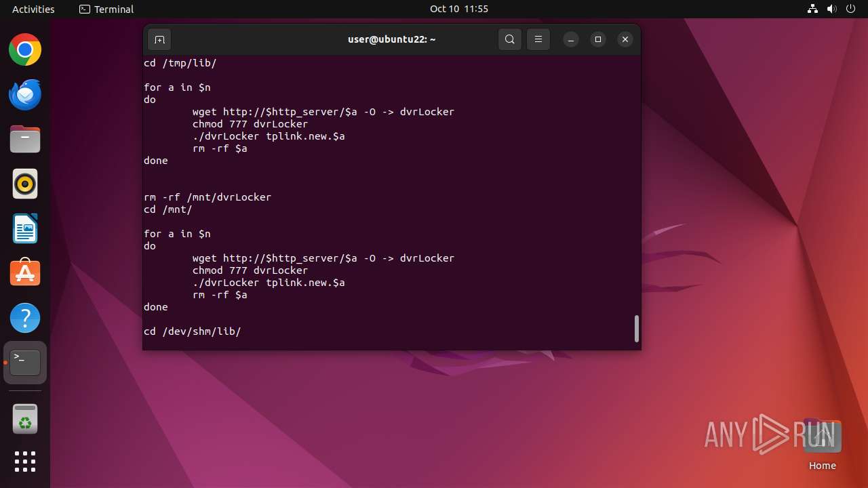Click the line 'cd /tmp/lib/'
The image size is (868, 488).
(x=180, y=63)
